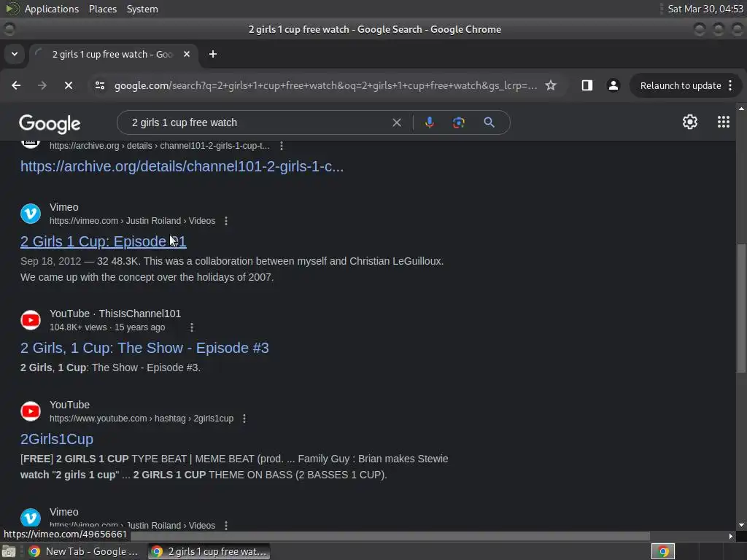Screen dimensions: 747x560
Task: Click the vertical page scrollbar thumb
Action: [741, 307]
